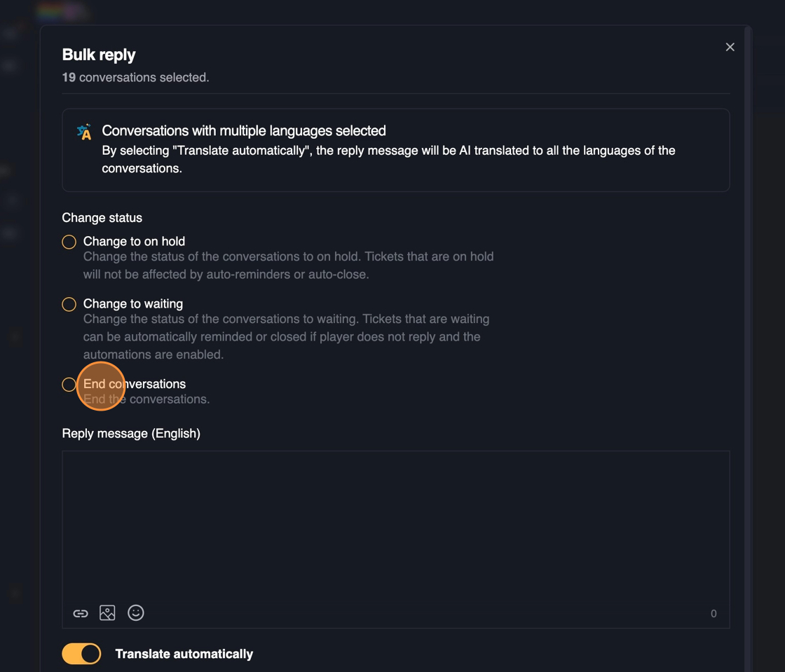Image resolution: width=785 pixels, height=672 pixels.
Task: Select the End conversations radio button
Action: [69, 384]
